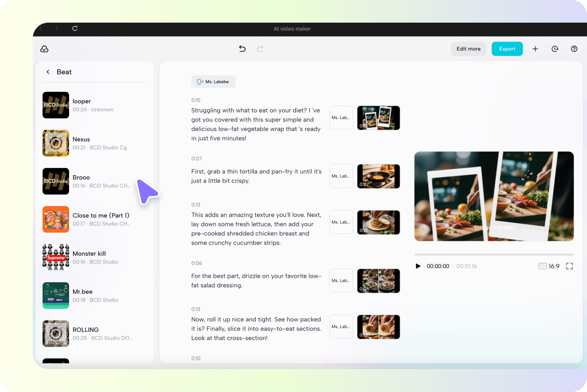
Task: Expand the looper track details
Action: pos(93,105)
